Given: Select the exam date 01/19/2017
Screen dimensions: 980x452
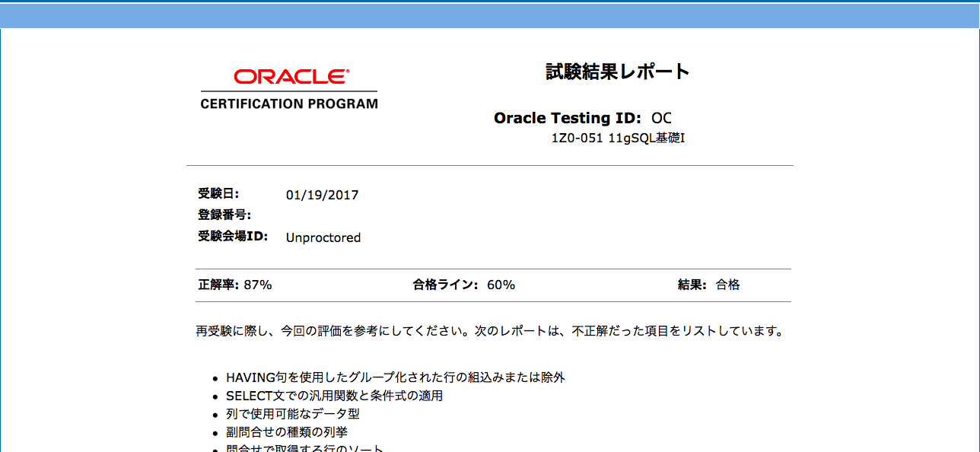Looking at the screenshot, I should point(322,195).
